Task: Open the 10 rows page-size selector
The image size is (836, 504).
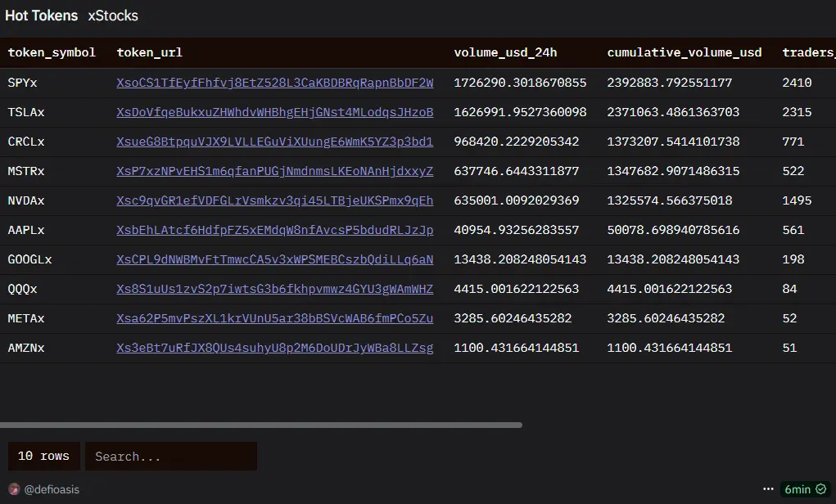Action: [x=43, y=456]
